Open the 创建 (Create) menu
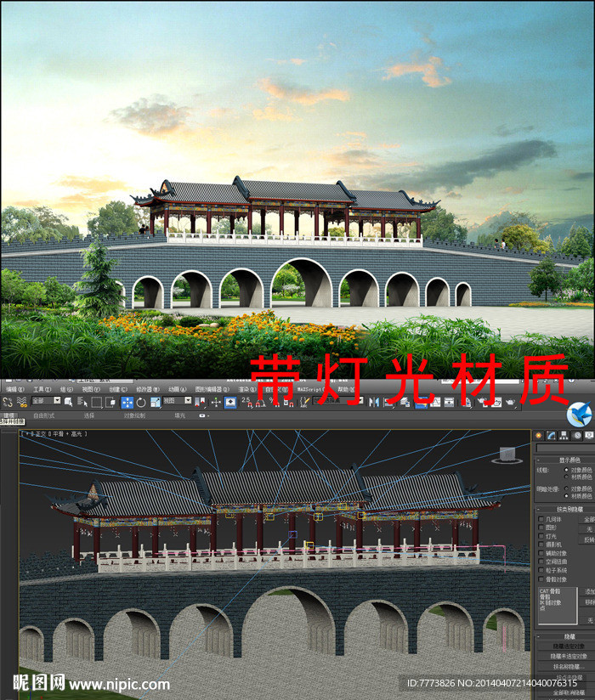This screenshot has width=595, height=700. point(118,389)
